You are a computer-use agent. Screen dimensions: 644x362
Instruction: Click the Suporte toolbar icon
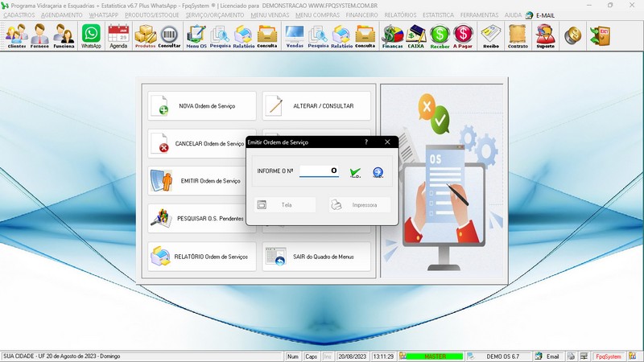pos(545,35)
